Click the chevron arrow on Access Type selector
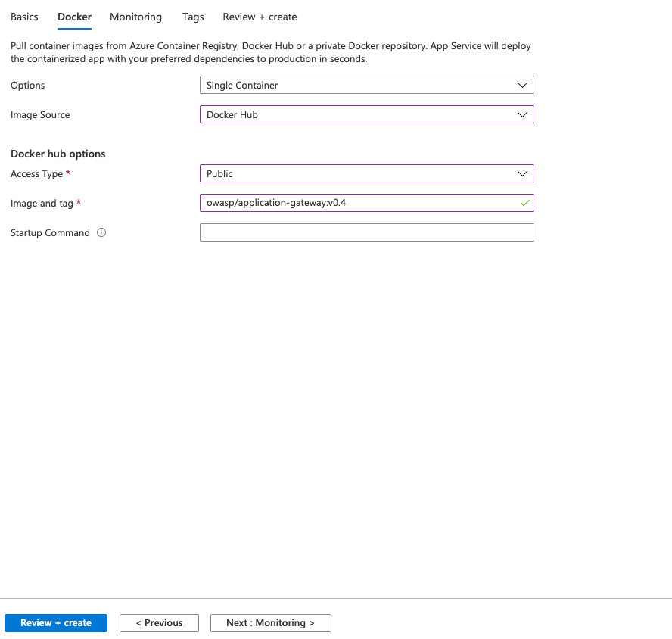This screenshot has height=639, width=672. (522, 174)
